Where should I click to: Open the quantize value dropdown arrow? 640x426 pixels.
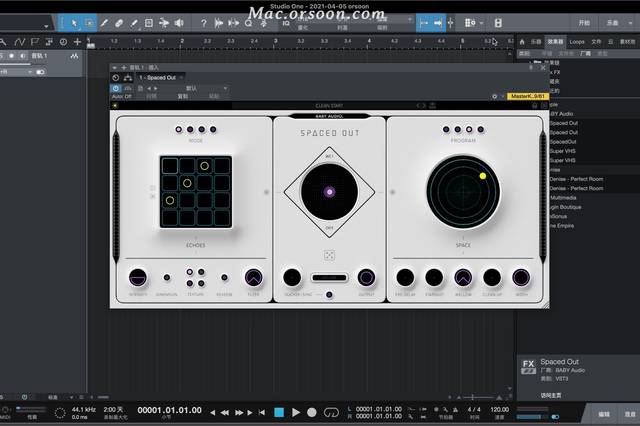pyautogui.click(x=410, y=20)
